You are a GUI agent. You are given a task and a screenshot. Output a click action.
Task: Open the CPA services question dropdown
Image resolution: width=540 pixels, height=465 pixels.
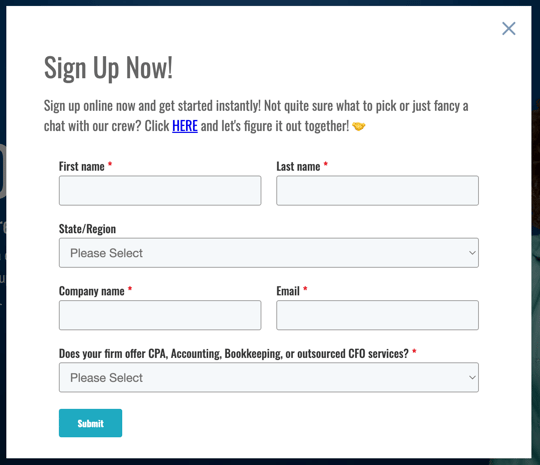[269, 378]
